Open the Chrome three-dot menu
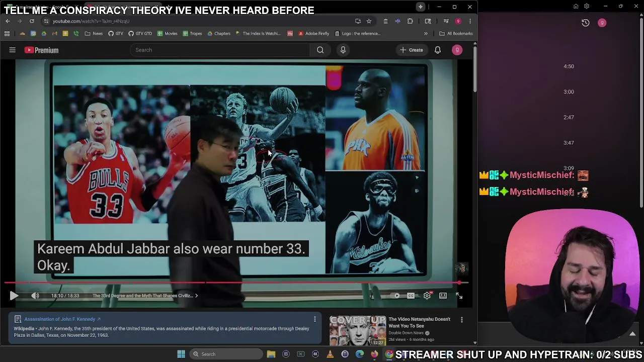 (x=470, y=21)
